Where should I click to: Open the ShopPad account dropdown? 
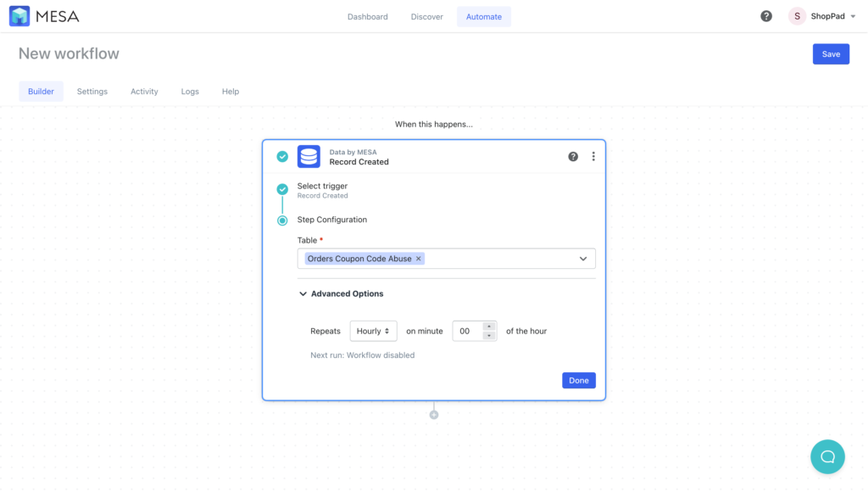[x=852, y=15]
